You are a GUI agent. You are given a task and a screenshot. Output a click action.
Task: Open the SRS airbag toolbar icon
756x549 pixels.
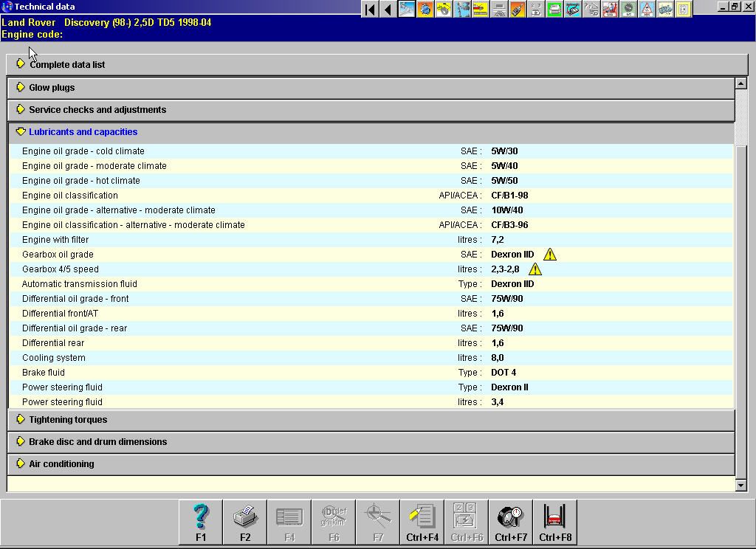click(x=610, y=9)
